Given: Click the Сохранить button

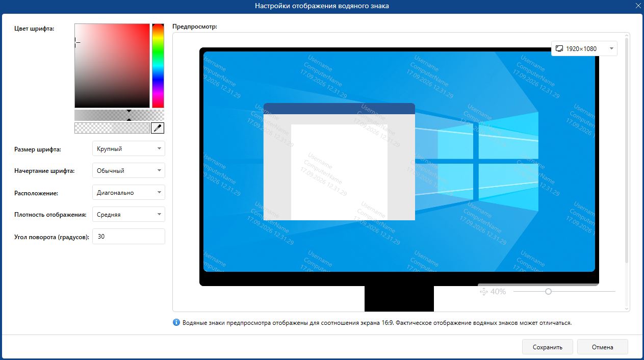Looking at the screenshot, I should tap(548, 347).
